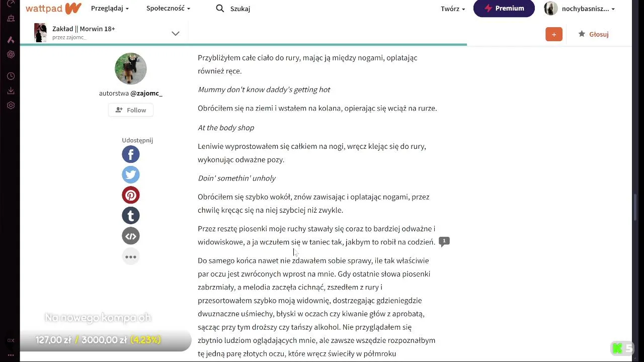Open the ChatGPT icon in browser sidebar
This screenshot has height=362, width=644.
click(11, 54)
